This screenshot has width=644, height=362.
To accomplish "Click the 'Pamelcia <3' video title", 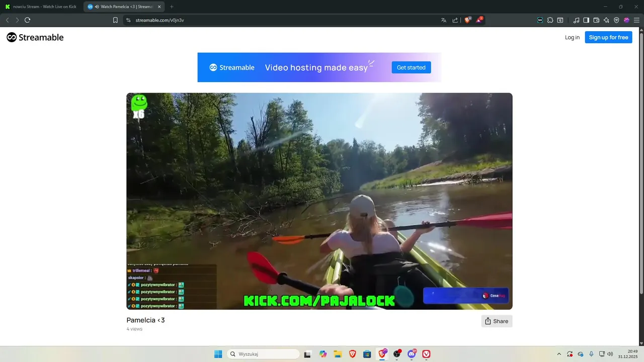I will [x=145, y=320].
